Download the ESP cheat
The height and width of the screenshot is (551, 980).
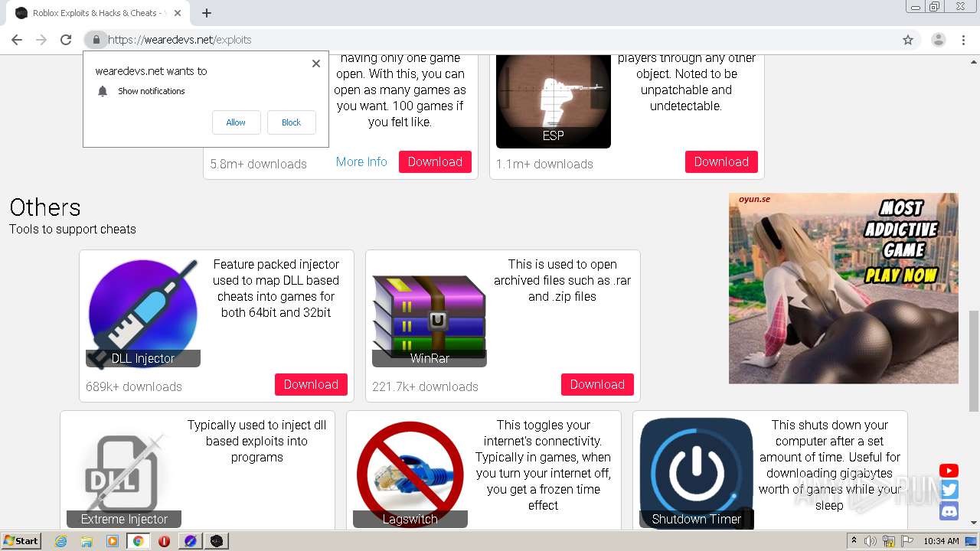(721, 161)
